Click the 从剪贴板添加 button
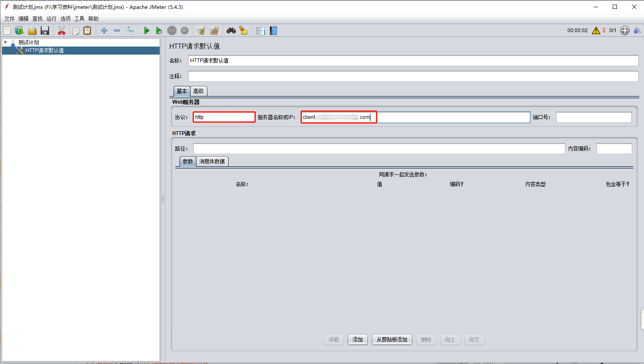Screen dimensions: 644x364 (392, 339)
